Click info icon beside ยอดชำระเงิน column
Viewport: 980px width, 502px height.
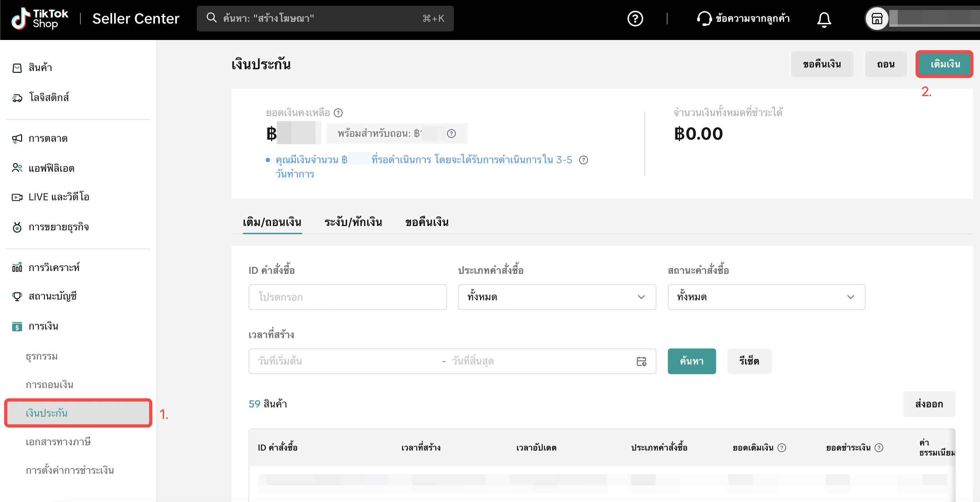pyautogui.click(x=879, y=448)
